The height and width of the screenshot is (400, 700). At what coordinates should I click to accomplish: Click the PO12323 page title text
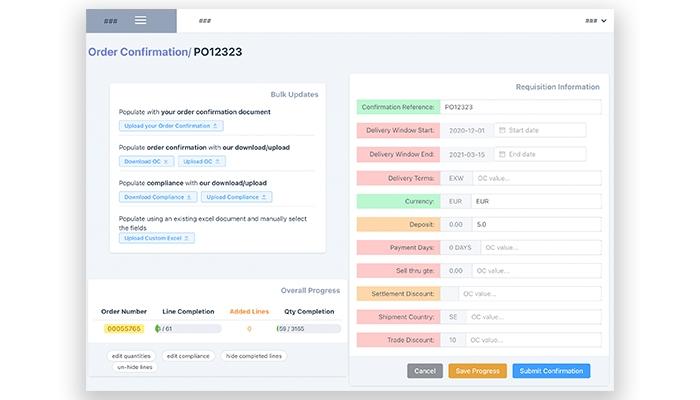tap(218, 52)
